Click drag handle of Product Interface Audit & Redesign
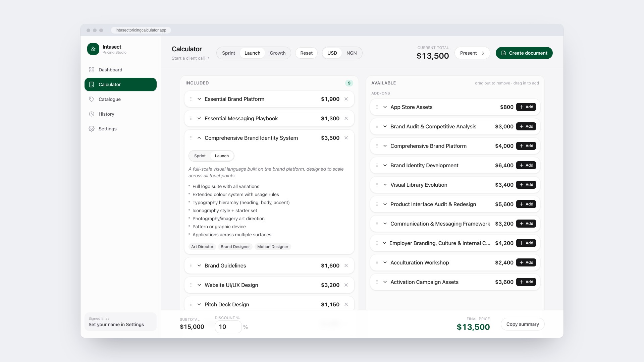Screen dimensions: 644x362 pyautogui.click(x=377, y=204)
